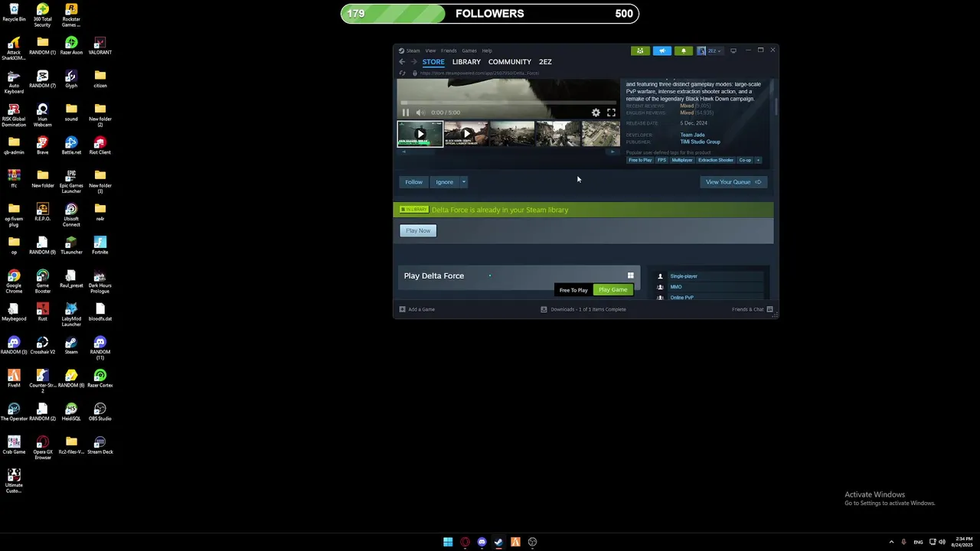Expand the Ignore options dropdown arrow
Image resolution: width=980 pixels, height=551 pixels.
(463, 182)
